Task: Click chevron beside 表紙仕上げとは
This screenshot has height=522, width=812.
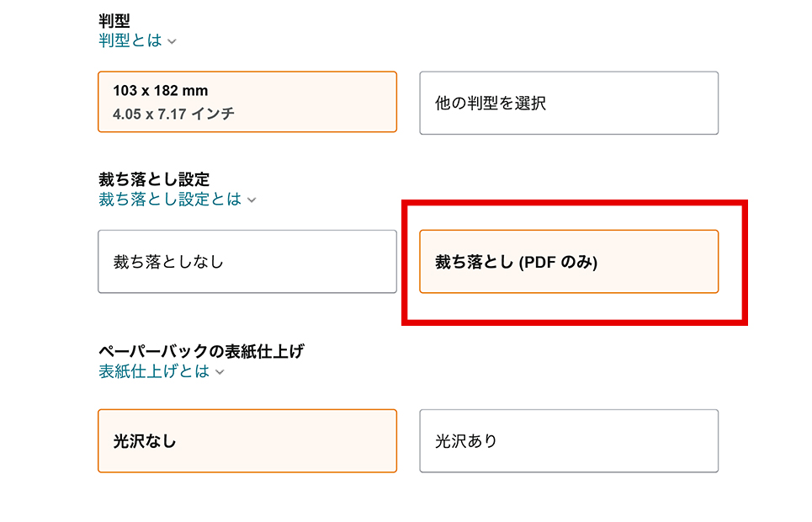Action: [220, 372]
